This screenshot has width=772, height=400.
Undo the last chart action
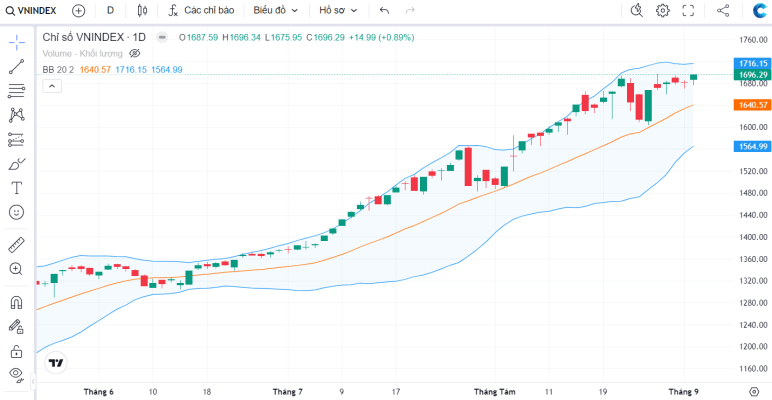click(385, 10)
